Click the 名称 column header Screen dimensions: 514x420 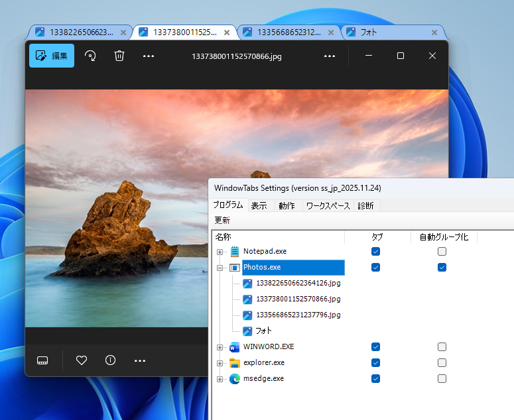click(279, 236)
